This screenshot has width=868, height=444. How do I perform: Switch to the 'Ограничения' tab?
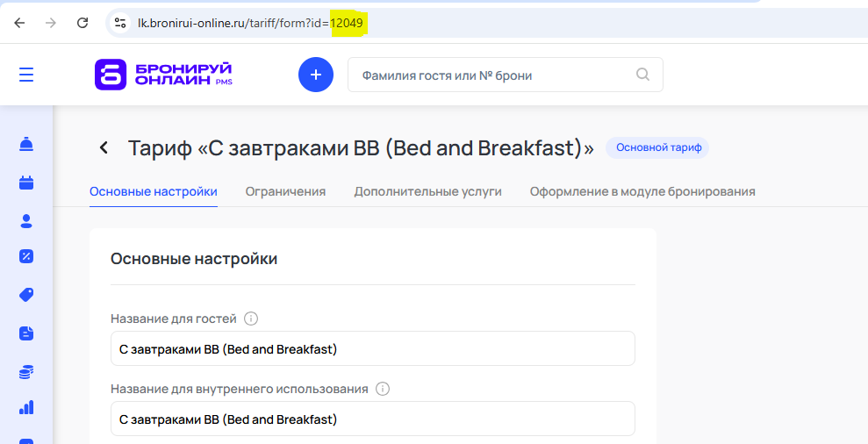(285, 191)
